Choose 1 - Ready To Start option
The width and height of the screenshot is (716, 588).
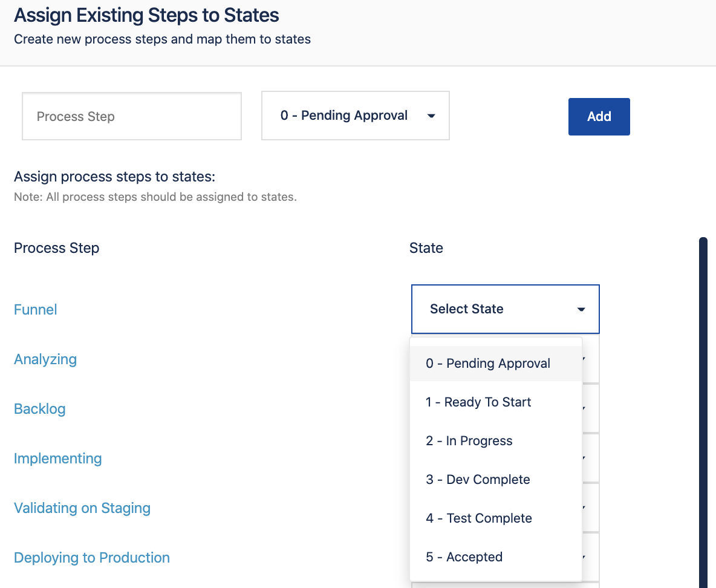tap(496, 402)
